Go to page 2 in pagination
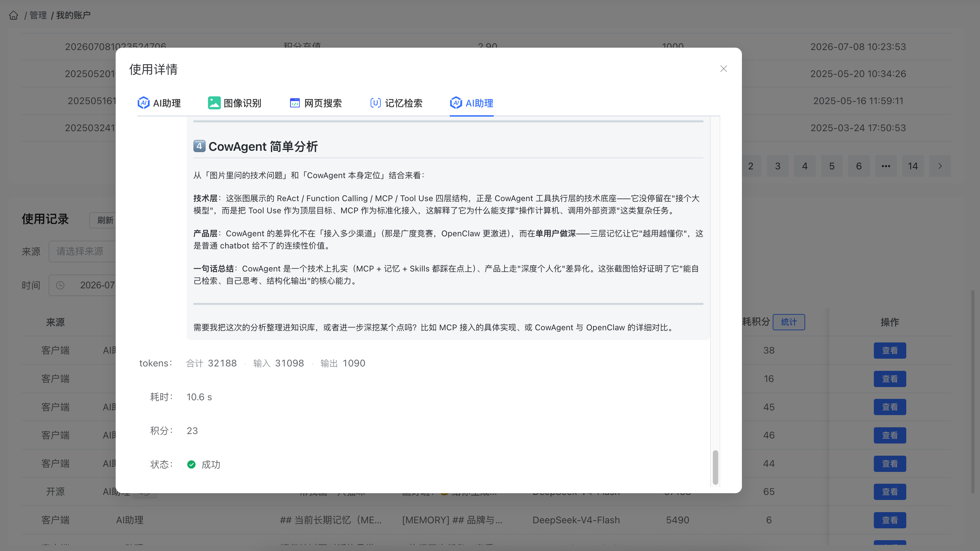The width and height of the screenshot is (980, 551). pyautogui.click(x=751, y=166)
